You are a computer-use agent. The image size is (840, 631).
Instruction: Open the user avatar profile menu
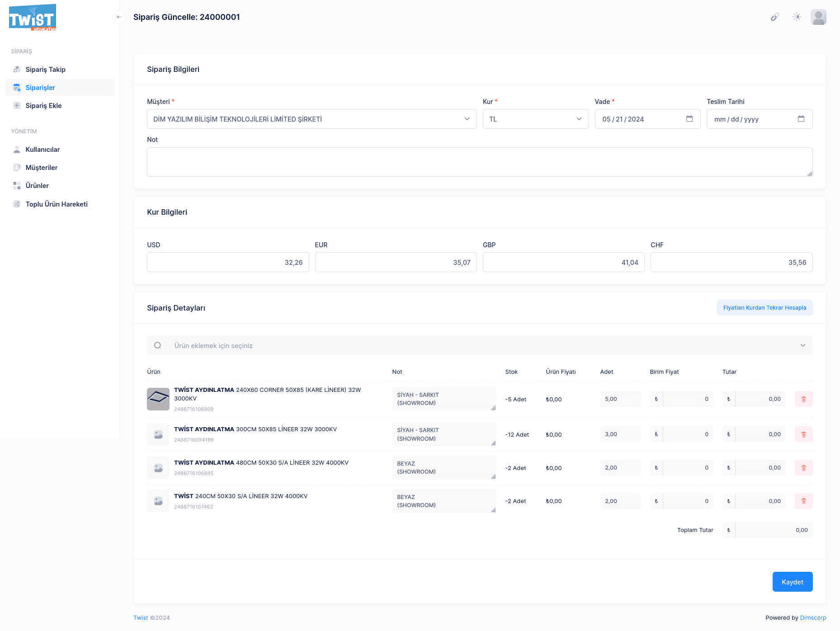pyautogui.click(x=818, y=17)
